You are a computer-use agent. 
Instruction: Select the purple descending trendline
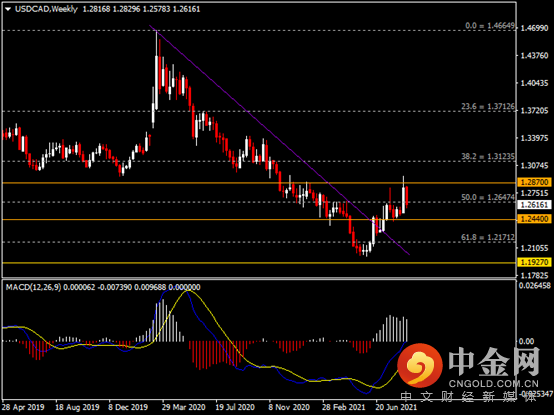279,140
